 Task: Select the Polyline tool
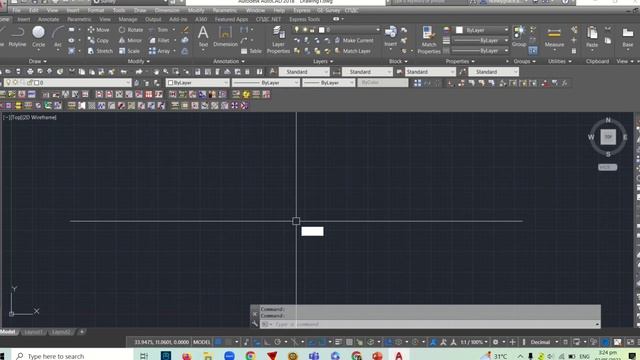17,37
